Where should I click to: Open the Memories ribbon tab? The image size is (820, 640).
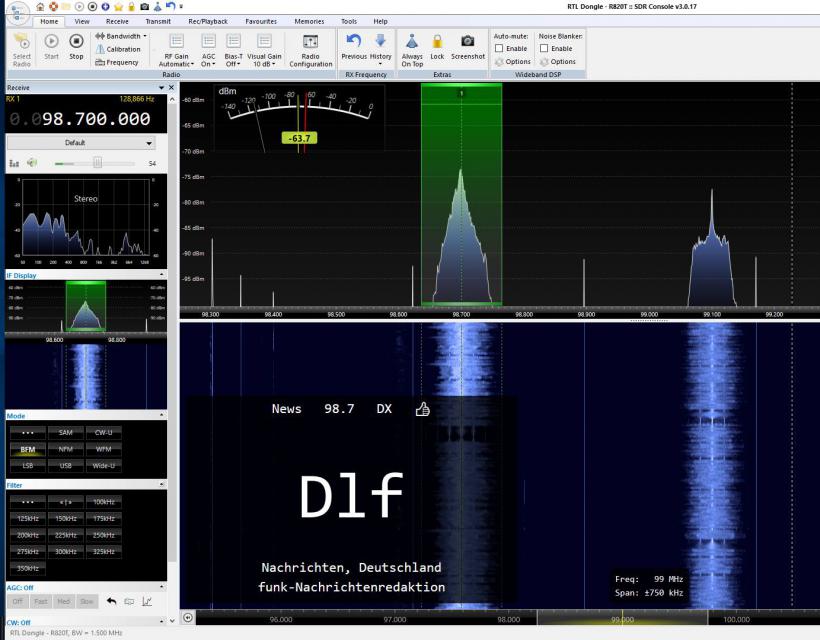pyautogui.click(x=309, y=21)
